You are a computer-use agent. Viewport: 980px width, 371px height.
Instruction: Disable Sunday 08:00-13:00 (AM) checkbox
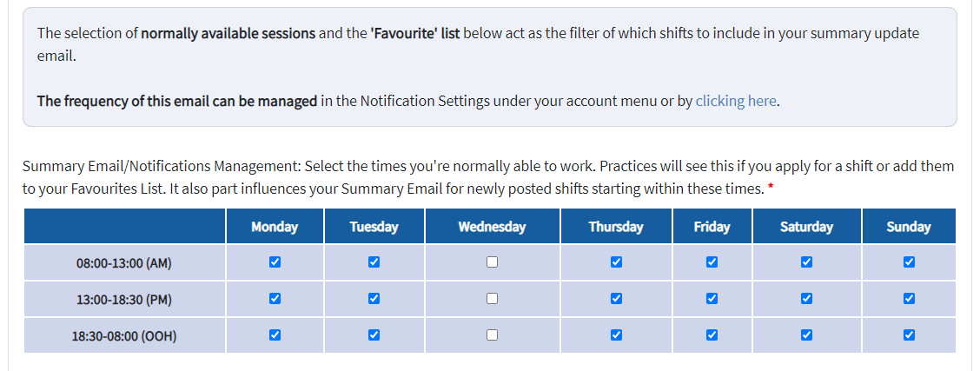(x=909, y=262)
